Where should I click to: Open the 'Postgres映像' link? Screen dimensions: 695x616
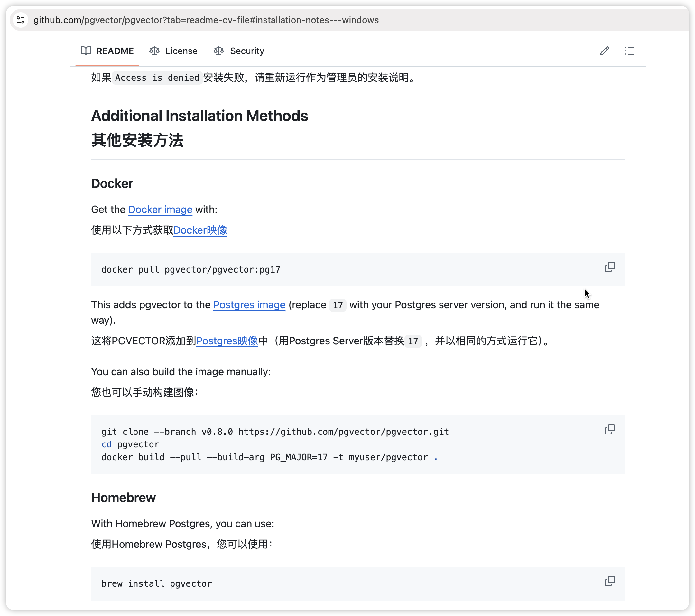pos(227,341)
